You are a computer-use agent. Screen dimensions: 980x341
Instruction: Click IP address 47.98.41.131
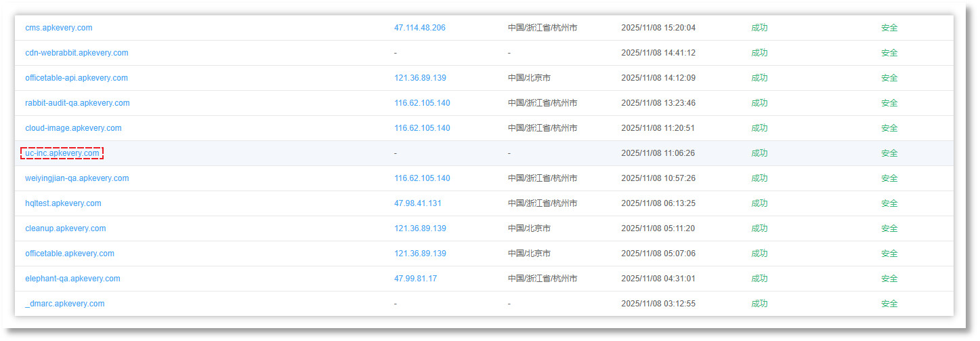pos(418,203)
